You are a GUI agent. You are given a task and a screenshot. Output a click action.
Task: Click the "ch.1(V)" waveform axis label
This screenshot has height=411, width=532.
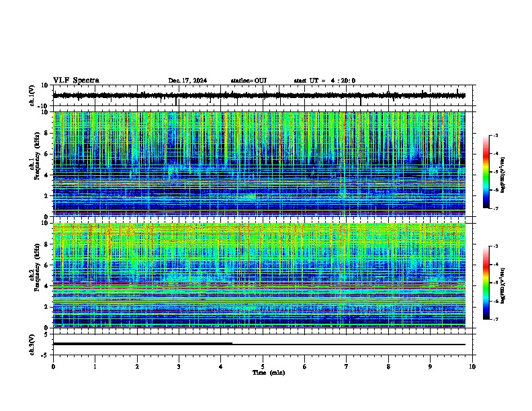pyautogui.click(x=32, y=95)
